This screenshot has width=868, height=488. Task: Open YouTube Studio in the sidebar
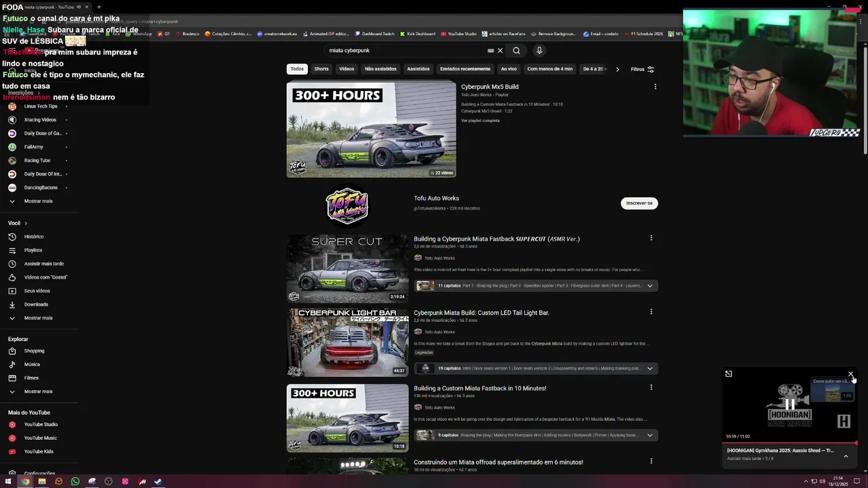(x=41, y=424)
